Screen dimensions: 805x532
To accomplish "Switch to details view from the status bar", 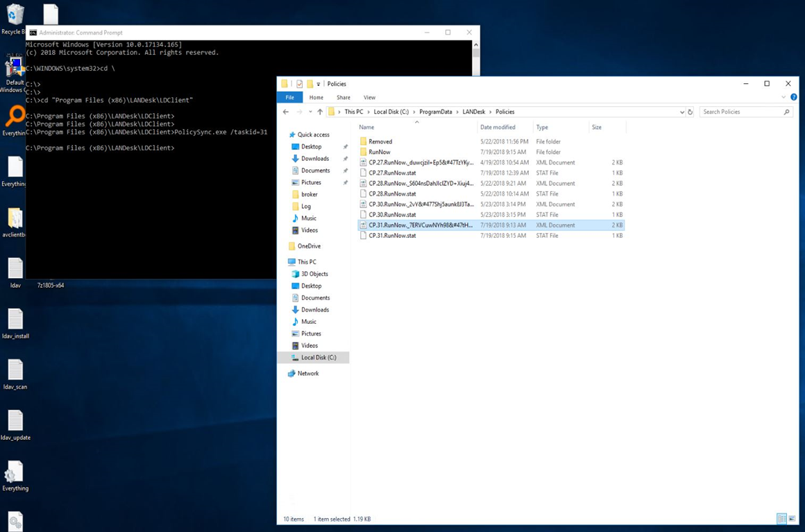I will (781, 519).
